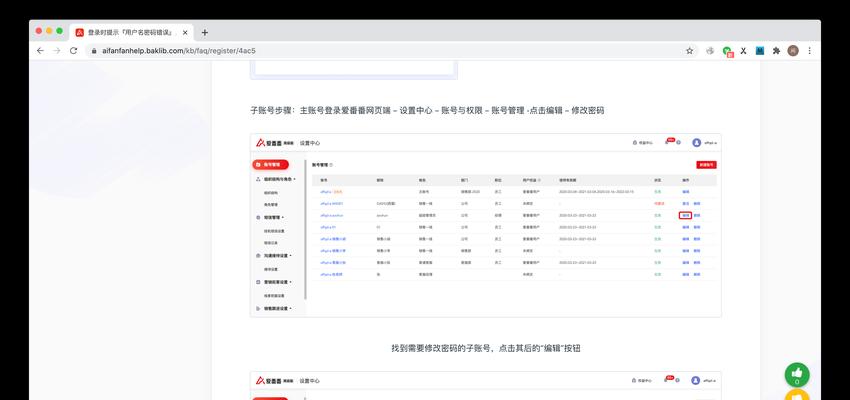View site info via lock icon
This screenshot has height=400, width=850.
(x=94, y=51)
